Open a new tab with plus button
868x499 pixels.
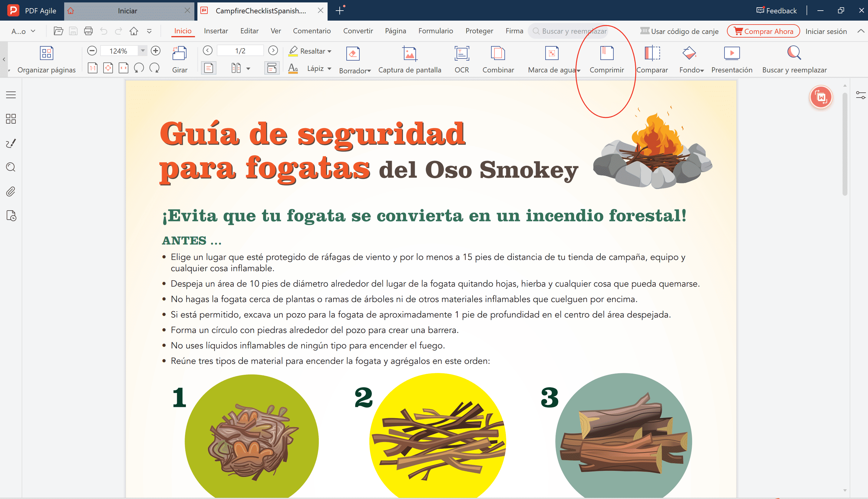point(339,11)
